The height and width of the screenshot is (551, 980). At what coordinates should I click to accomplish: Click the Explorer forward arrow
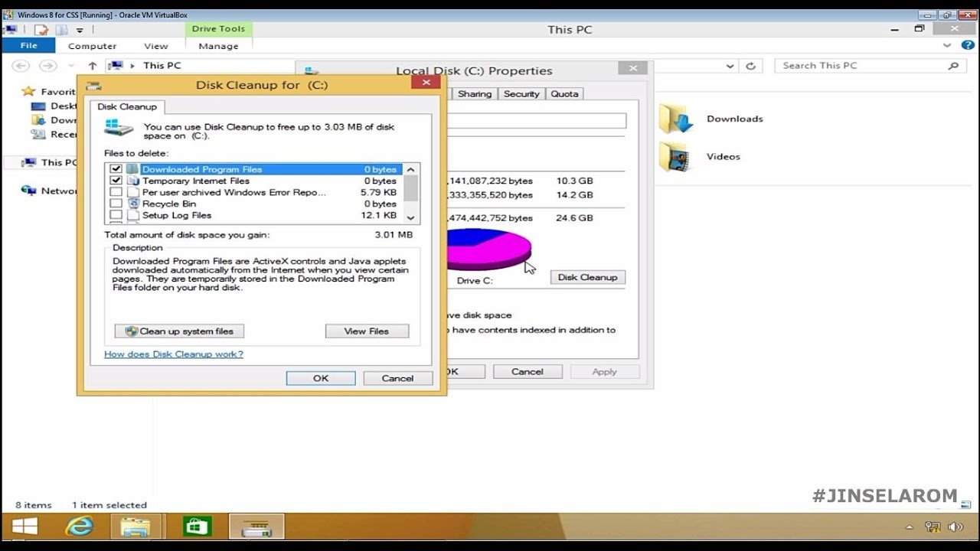[47, 66]
